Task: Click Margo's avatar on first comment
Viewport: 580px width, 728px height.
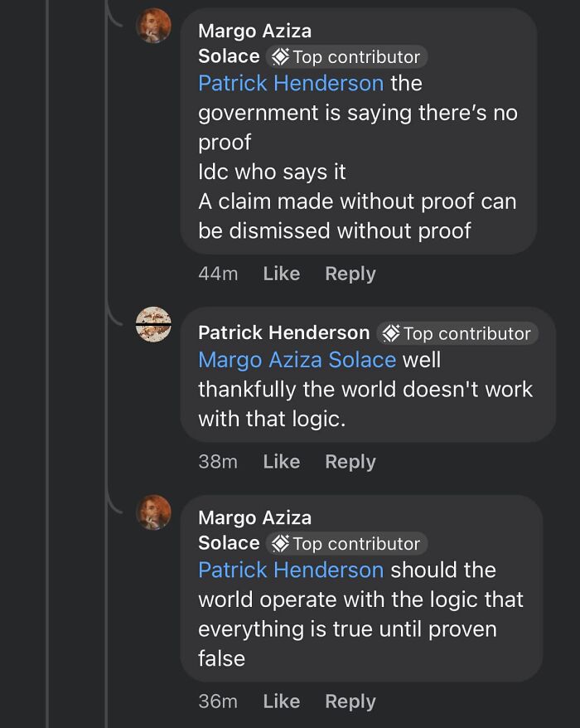Action: click(153, 26)
